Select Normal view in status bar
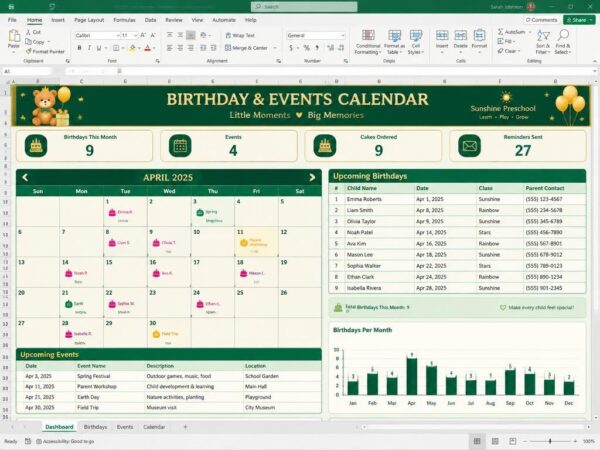The height and width of the screenshot is (450, 600). [x=477, y=441]
